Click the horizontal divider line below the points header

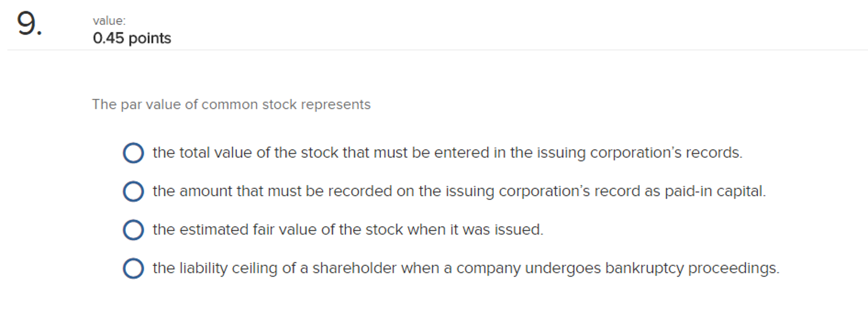(437, 50)
